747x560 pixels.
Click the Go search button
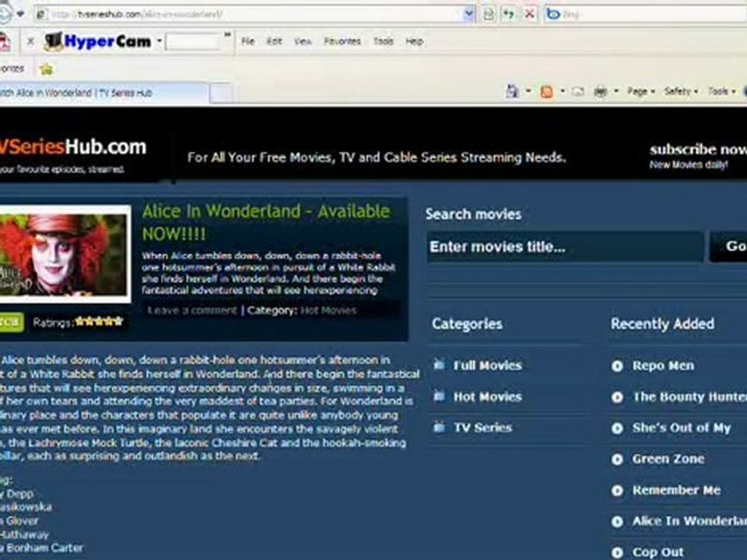tap(728, 247)
